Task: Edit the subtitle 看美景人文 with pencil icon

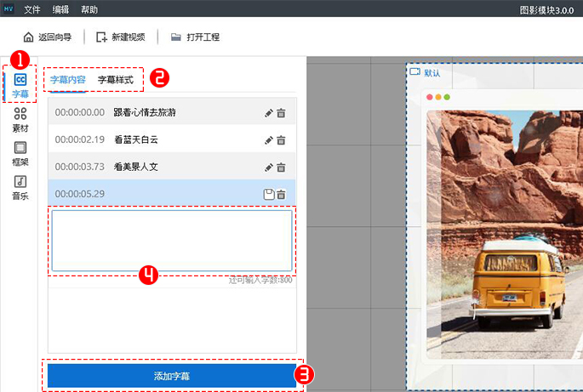Action: point(269,167)
